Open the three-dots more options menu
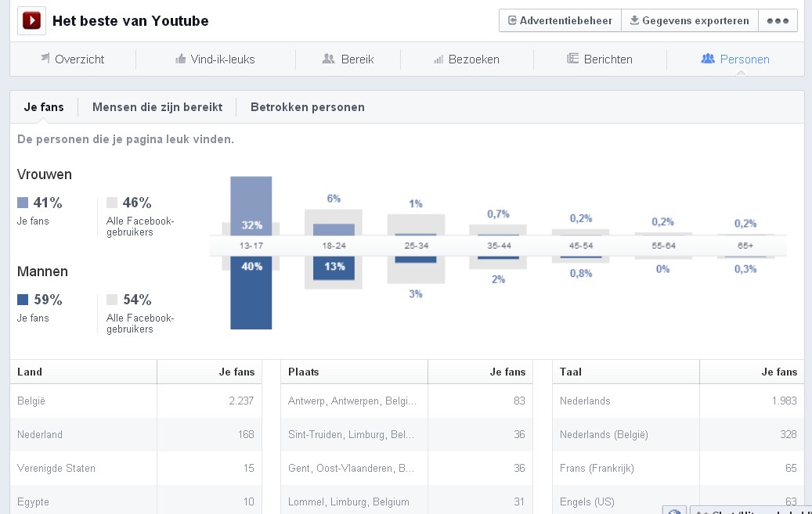The height and width of the screenshot is (514, 812). [x=778, y=20]
